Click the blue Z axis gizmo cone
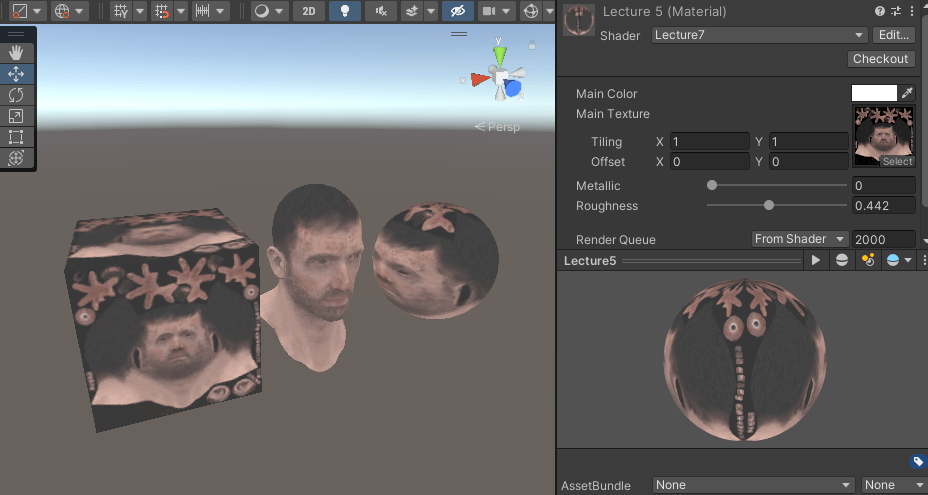 513,89
